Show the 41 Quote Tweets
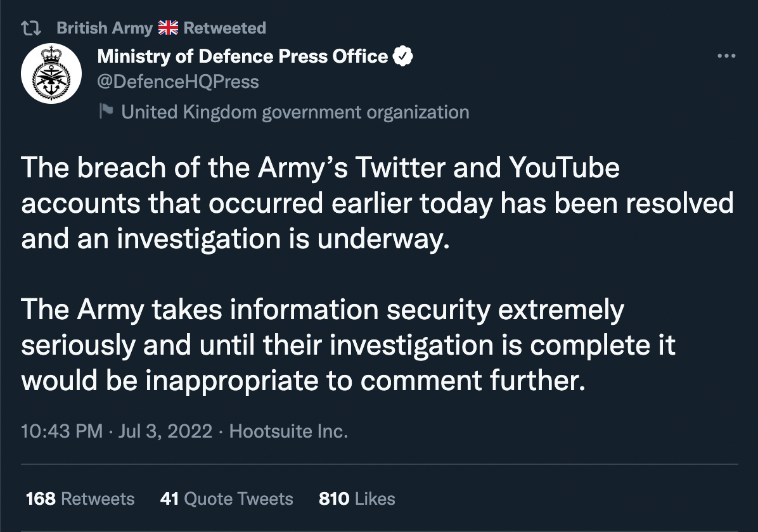Screen dimensions: 758x532 [226, 498]
